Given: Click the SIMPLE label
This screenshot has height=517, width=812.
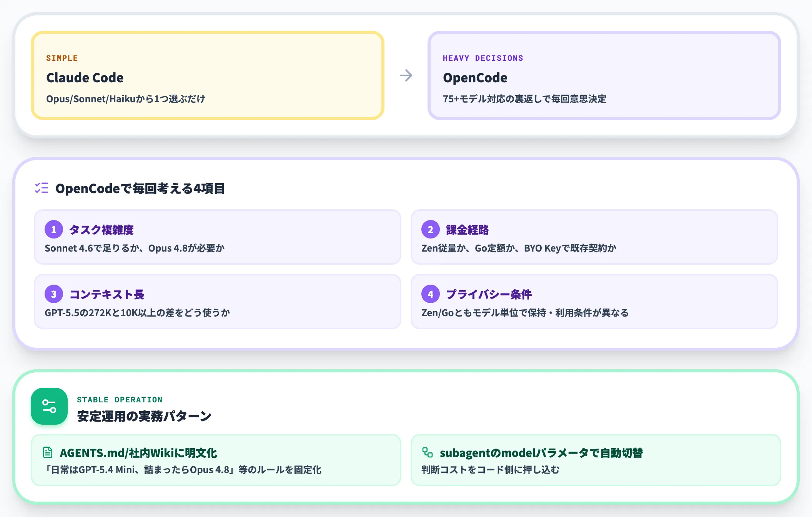Looking at the screenshot, I should (x=62, y=58).
